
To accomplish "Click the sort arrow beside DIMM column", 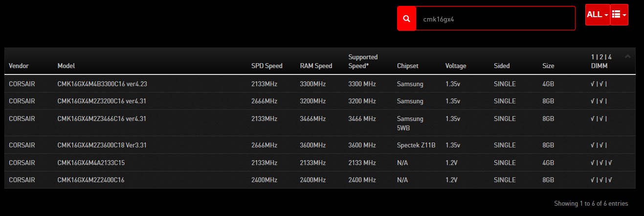I will click(x=628, y=57).
